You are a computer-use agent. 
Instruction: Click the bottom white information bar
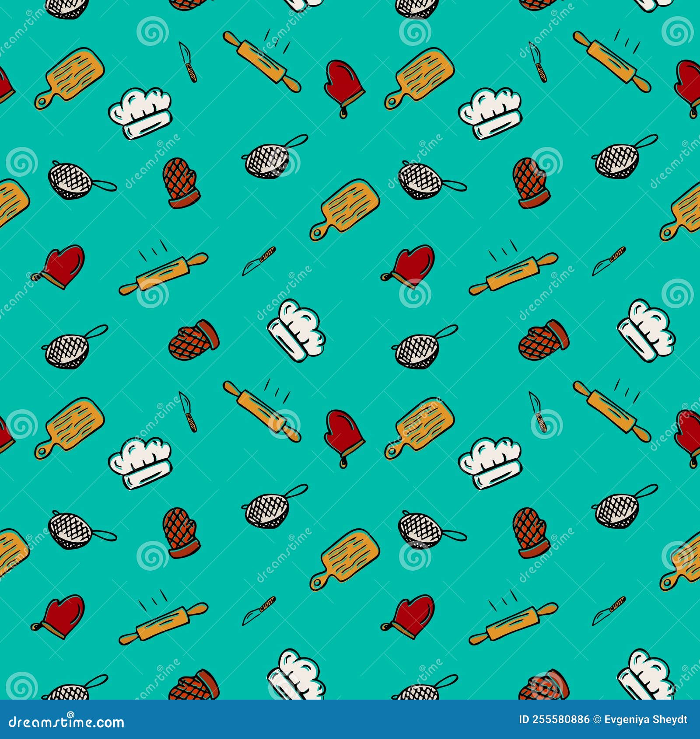(x=350, y=720)
